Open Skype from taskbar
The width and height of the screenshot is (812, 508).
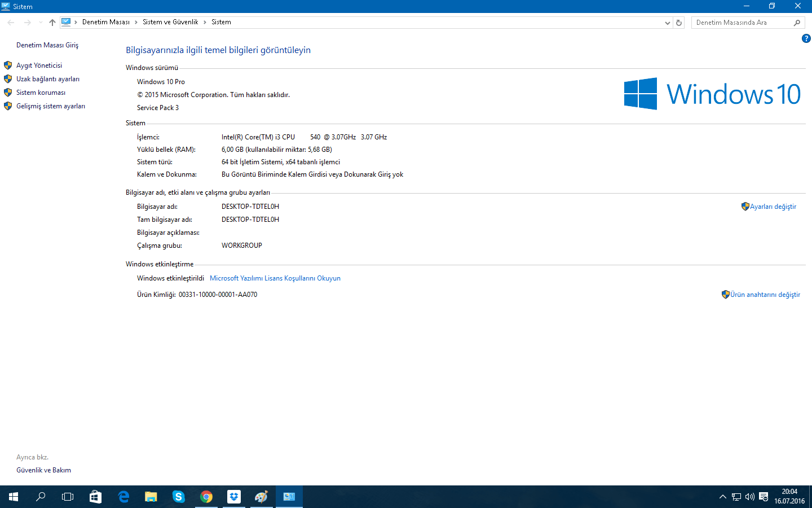[178, 497]
